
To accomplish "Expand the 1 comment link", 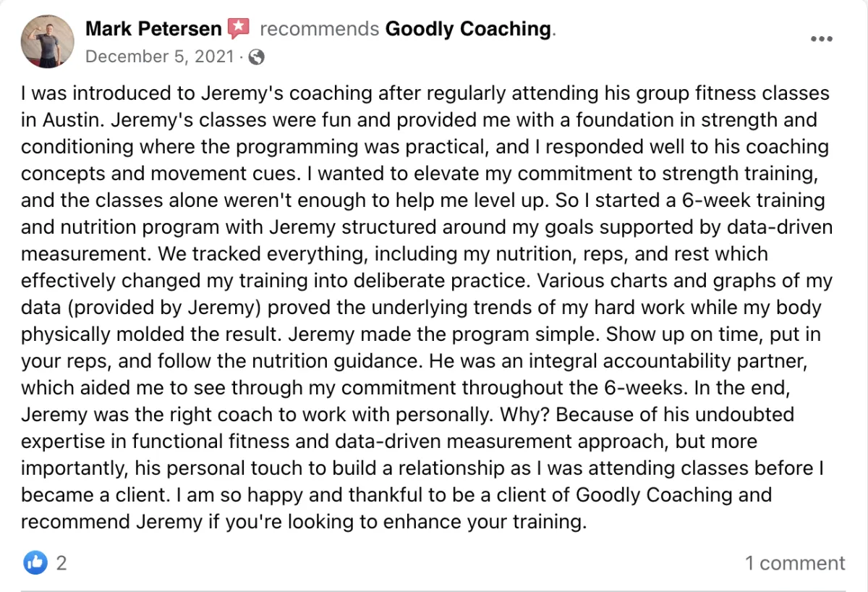I will click(x=795, y=563).
